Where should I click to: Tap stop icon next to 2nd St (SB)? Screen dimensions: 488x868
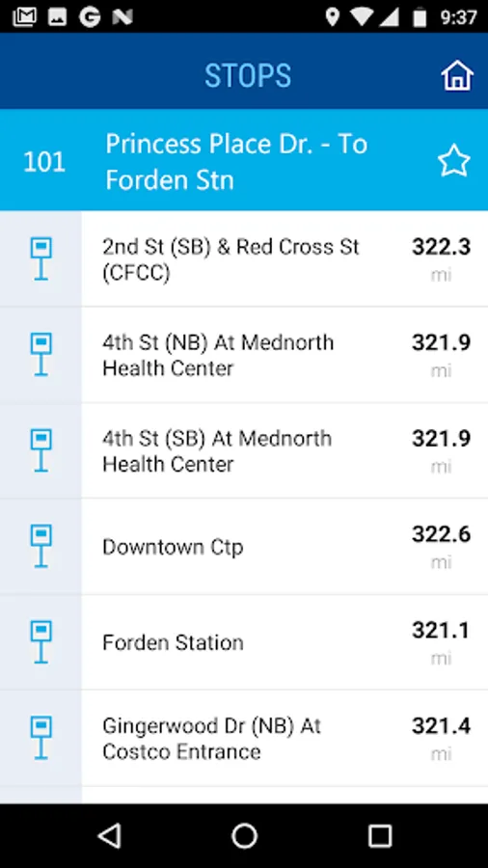coord(41,258)
